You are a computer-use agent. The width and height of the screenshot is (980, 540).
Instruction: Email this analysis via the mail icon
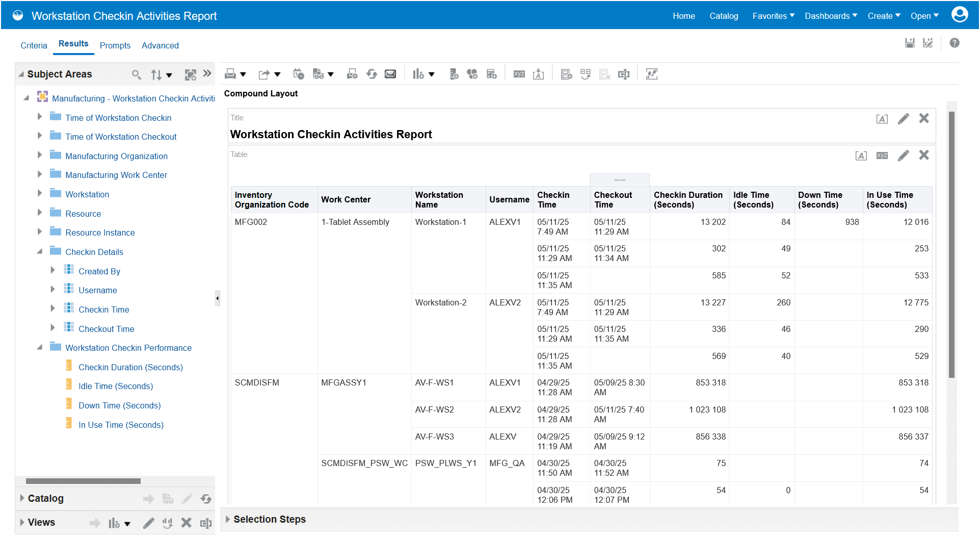tap(390, 74)
